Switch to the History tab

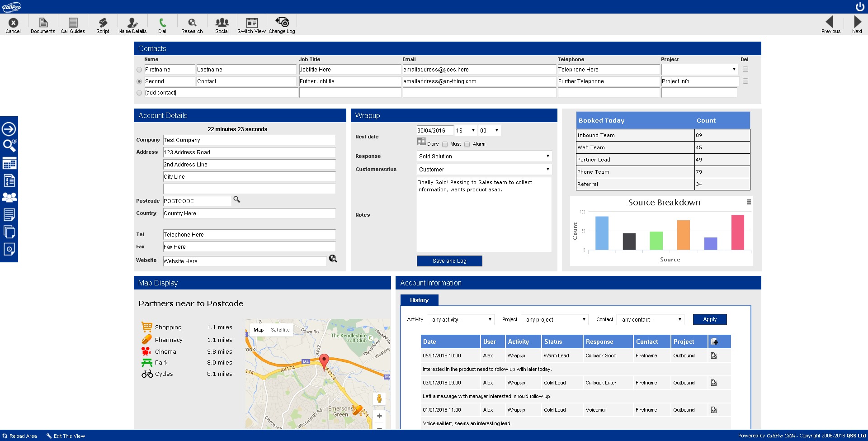(x=419, y=300)
